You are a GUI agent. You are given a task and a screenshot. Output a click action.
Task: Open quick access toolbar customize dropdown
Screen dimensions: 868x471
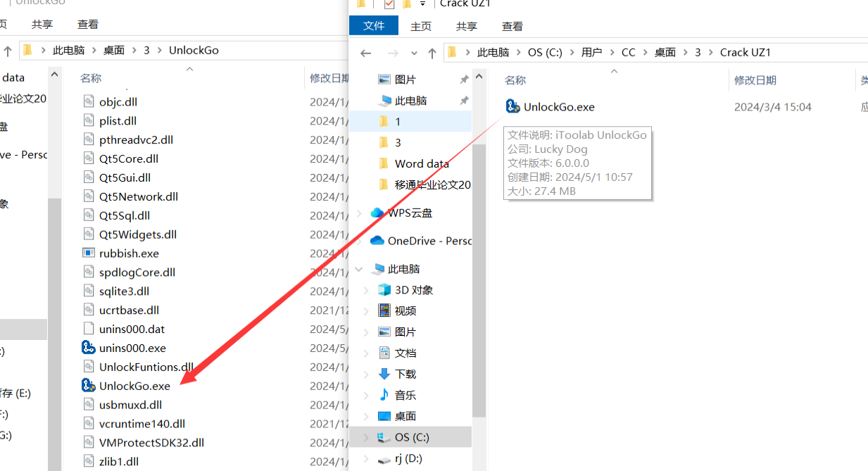[422, 4]
